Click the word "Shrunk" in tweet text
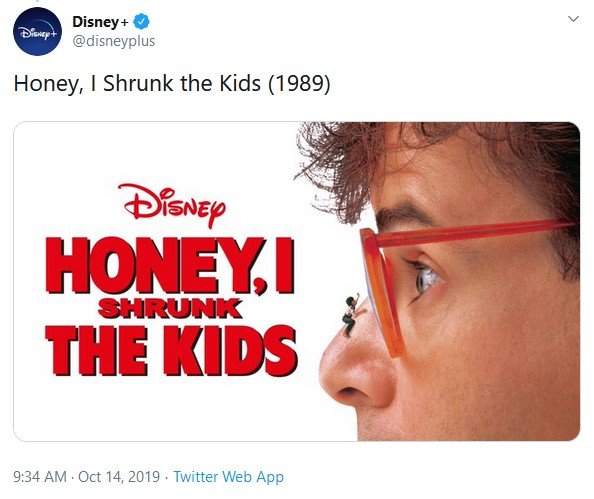The width and height of the screenshot is (594, 499). coord(138,83)
